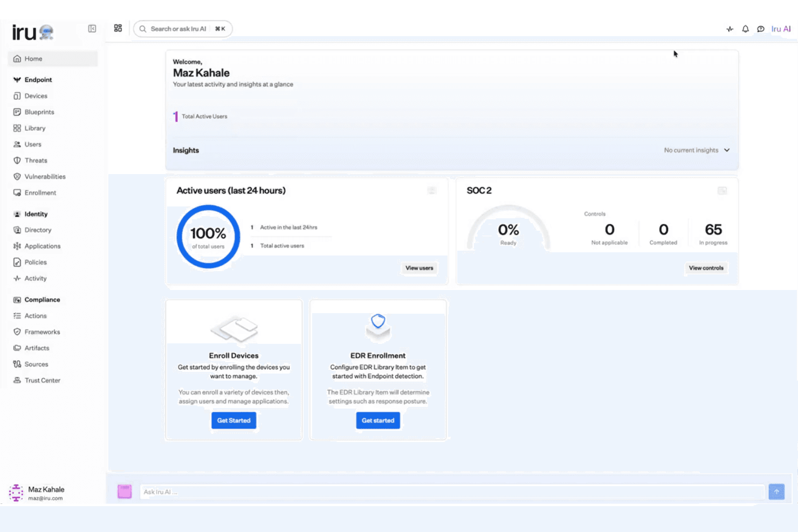
Task: Click the Enroll Devices illustration
Action: click(x=234, y=328)
